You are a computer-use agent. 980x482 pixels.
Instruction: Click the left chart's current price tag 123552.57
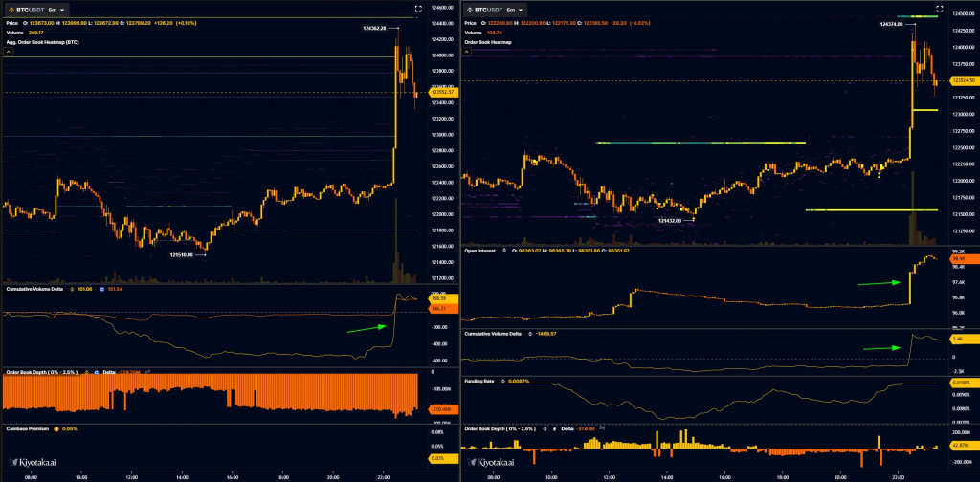point(441,93)
